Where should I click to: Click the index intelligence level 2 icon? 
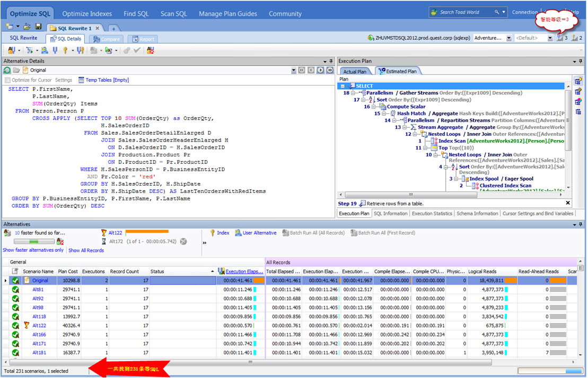pyautogui.click(x=575, y=38)
